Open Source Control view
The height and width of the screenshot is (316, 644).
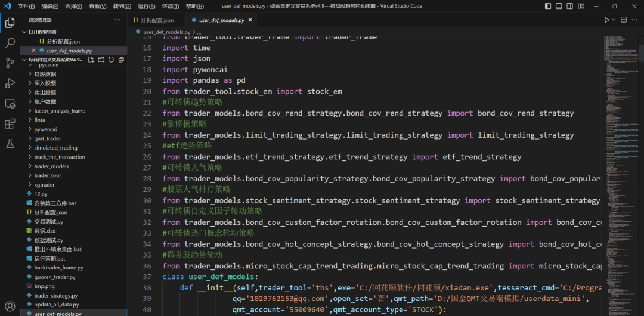coord(10,63)
